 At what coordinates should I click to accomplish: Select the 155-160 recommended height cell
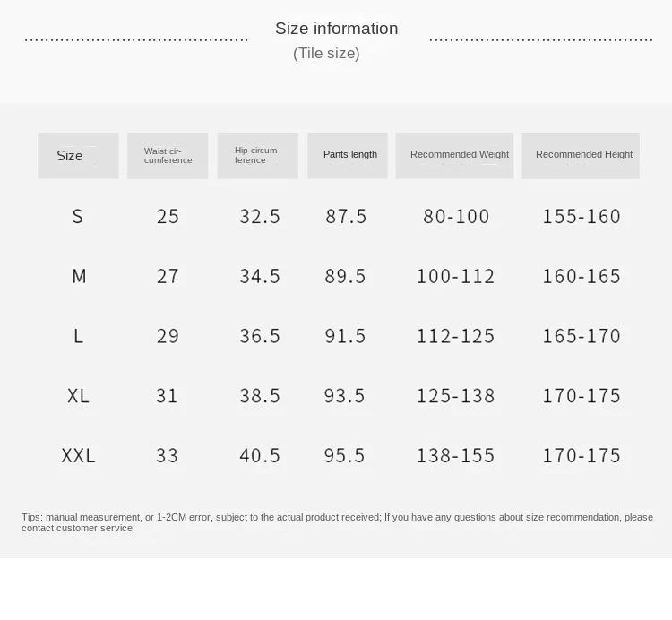[582, 216]
